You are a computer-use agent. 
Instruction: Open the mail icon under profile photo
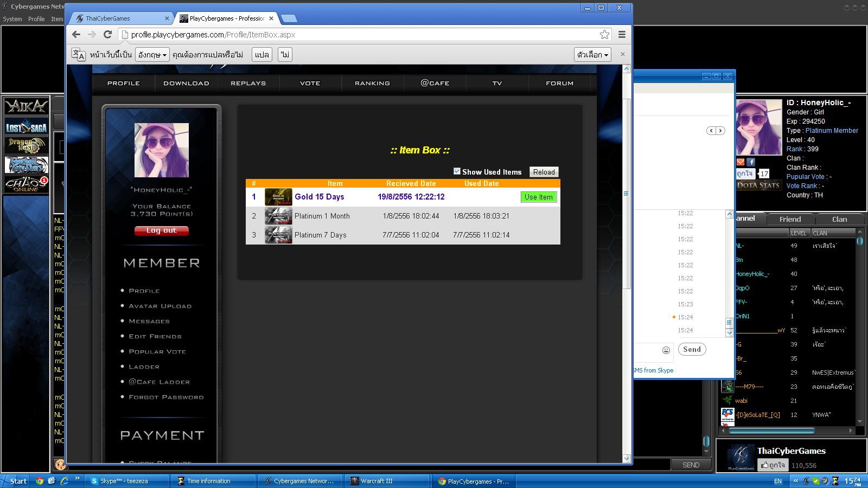click(741, 162)
